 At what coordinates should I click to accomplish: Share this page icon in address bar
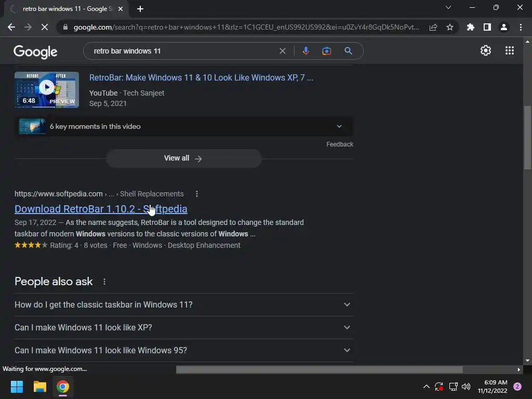point(433,27)
